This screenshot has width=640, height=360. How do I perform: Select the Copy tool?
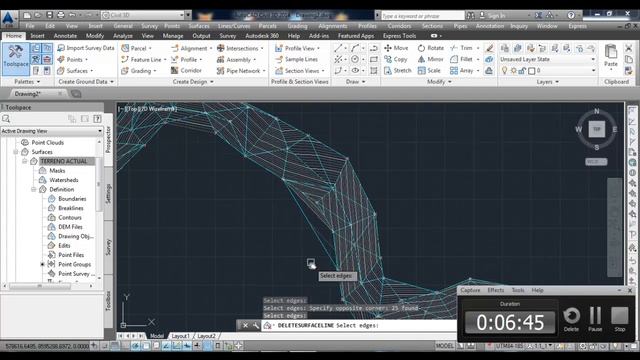click(396, 60)
